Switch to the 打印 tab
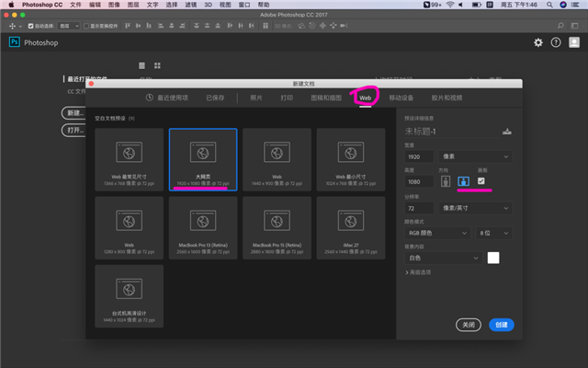 pos(287,98)
